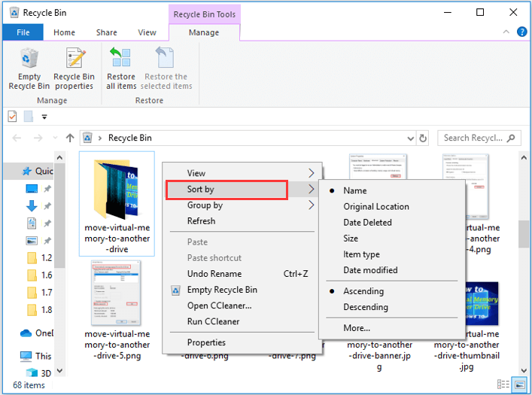Switch to details view layout icon
532x395 pixels.
coord(503,384)
